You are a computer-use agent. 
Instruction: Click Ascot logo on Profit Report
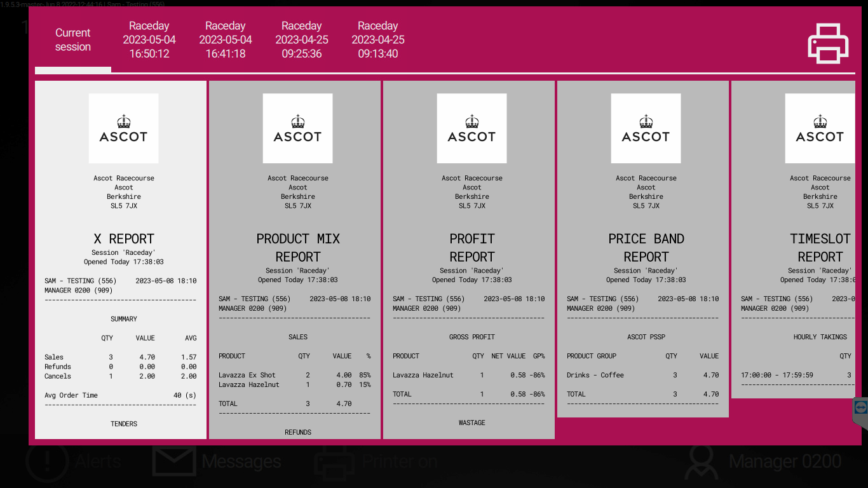tap(471, 128)
